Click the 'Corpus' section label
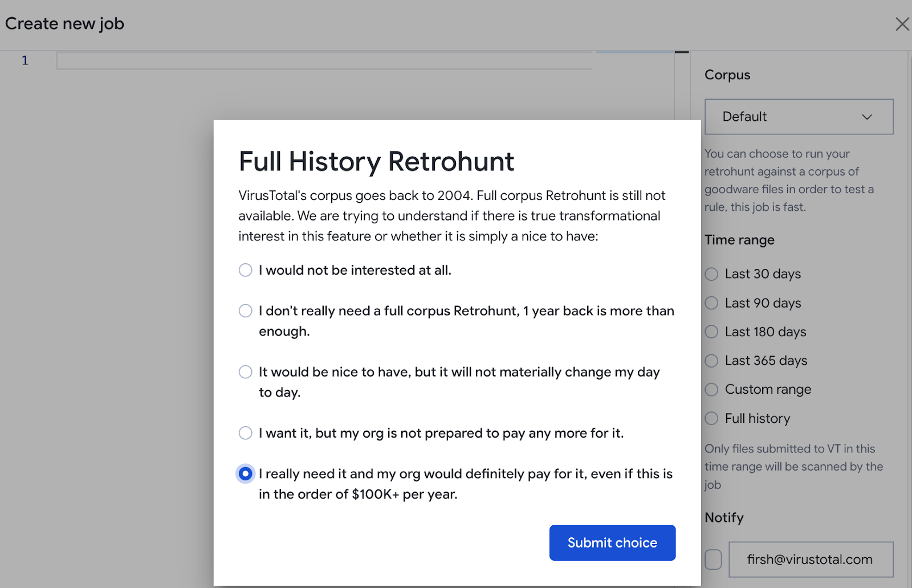This screenshot has width=912, height=588. coord(727,75)
